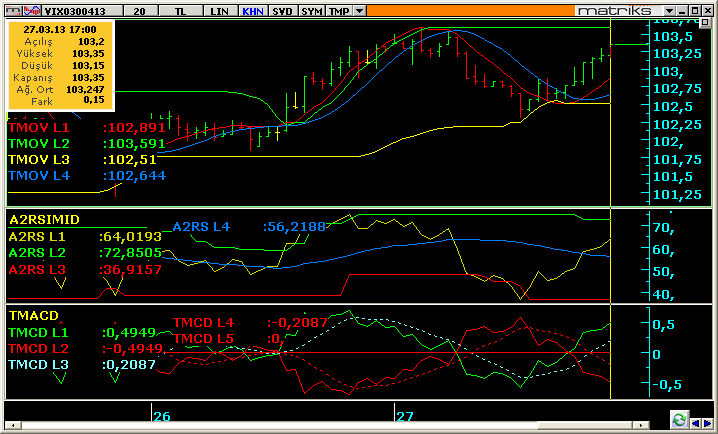Click the TMACD indicator label
The width and height of the screenshot is (718, 434).
pyautogui.click(x=33, y=314)
